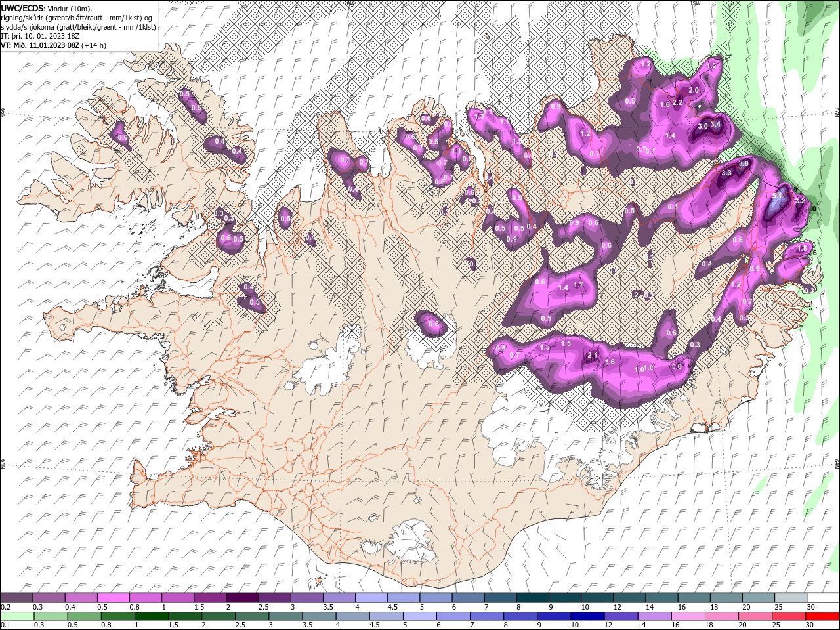Screen dimensions: 840x630
Task: Select the 3.3 snowfall value label
Action: (x=726, y=173)
